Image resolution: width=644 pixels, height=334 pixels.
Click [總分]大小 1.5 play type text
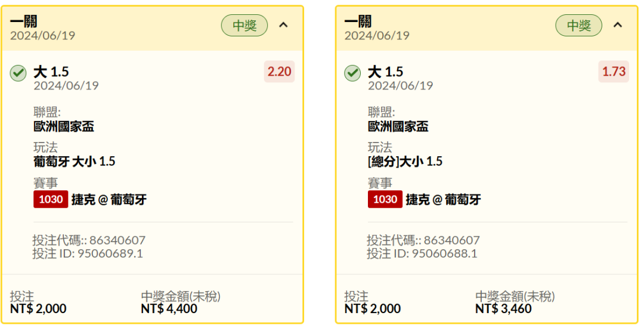coord(405,162)
